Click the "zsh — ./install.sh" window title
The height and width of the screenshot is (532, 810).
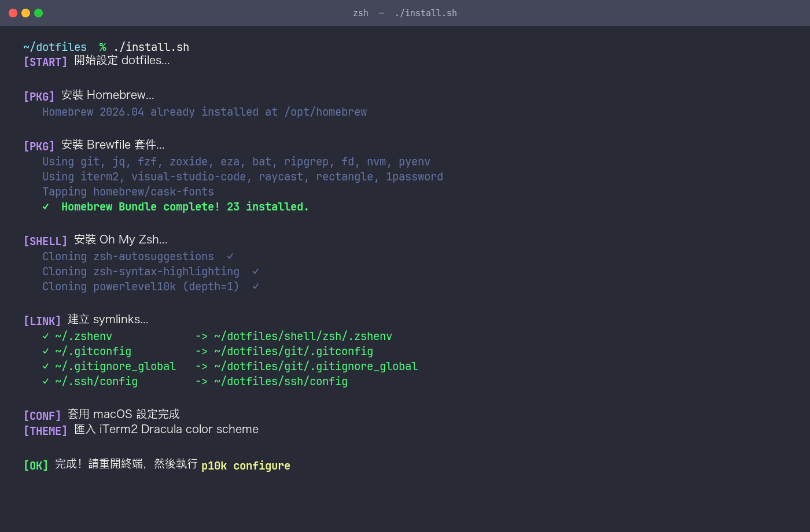tap(404, 13)
